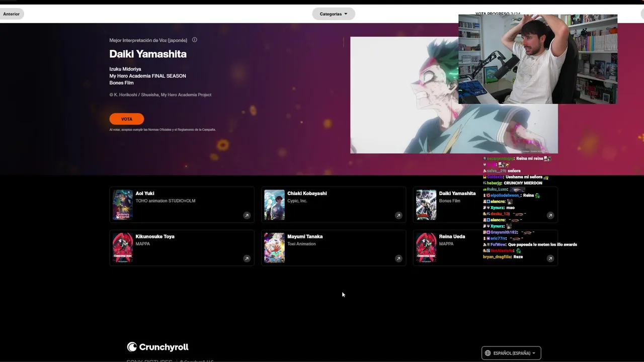Select Daiki Yamashita card poster thumbnail

point(426,205)
